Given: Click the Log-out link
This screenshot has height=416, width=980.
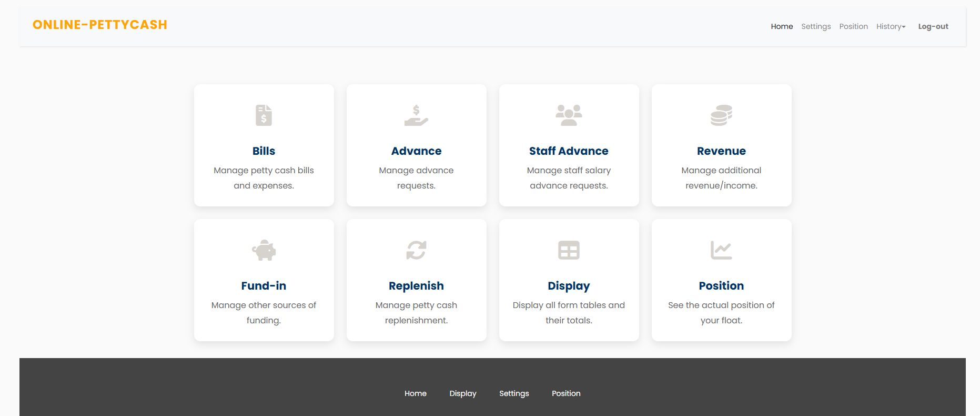Looking at the screenshot, I should click(933, 26).
